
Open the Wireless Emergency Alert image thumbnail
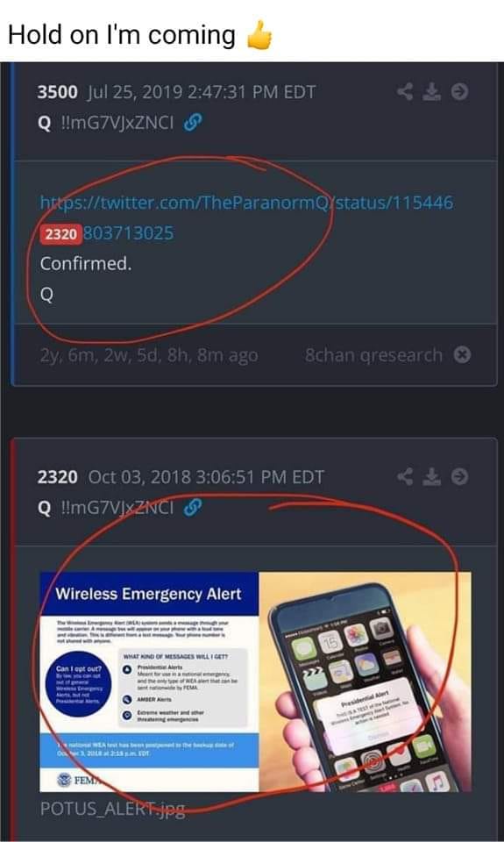[x=255, y=681]
